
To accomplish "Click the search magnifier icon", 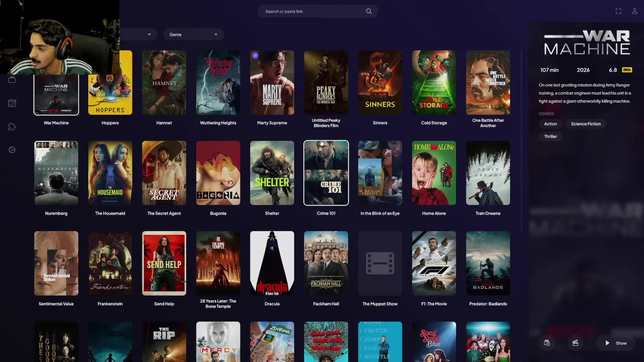I will tap(369, 11).
